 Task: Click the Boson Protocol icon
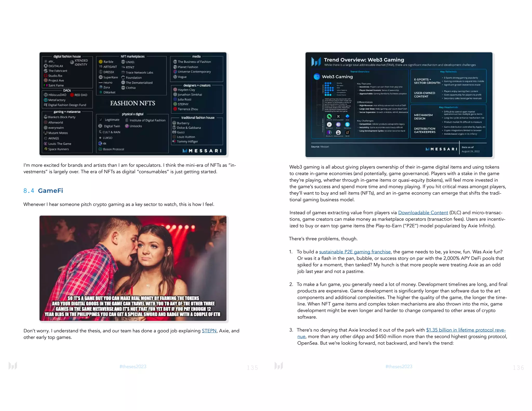[x=100, y=149]
